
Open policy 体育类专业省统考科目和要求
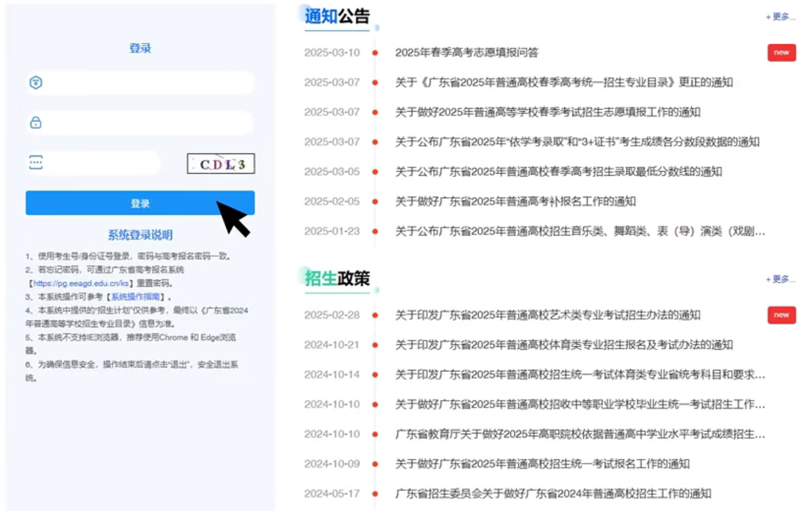(x=580, y=375)
